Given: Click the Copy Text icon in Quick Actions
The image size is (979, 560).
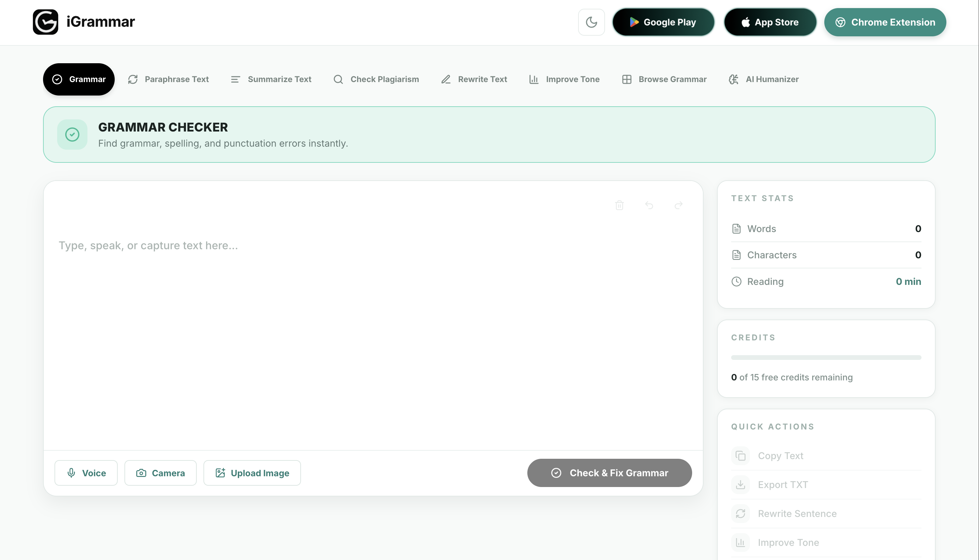Looking at the screenshot, I should (740, 456).
